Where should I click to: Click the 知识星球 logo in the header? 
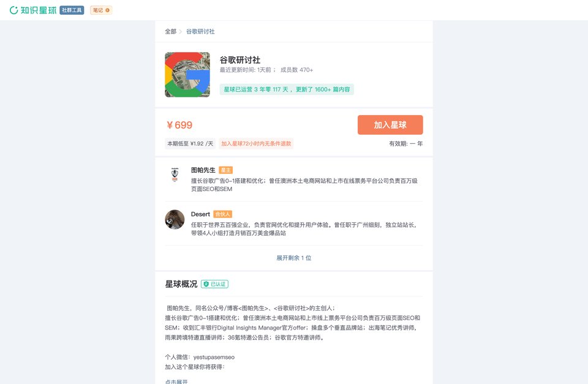[x=33, y=10]
